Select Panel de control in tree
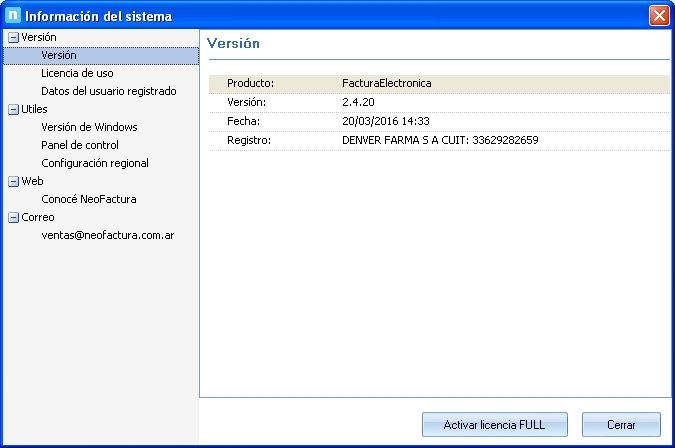This screenshot has width=675, height=448. coord(80,145)
